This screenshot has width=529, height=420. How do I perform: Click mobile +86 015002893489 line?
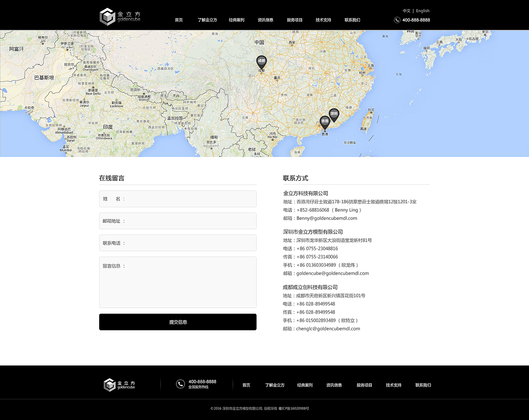(x=321, y=320)
